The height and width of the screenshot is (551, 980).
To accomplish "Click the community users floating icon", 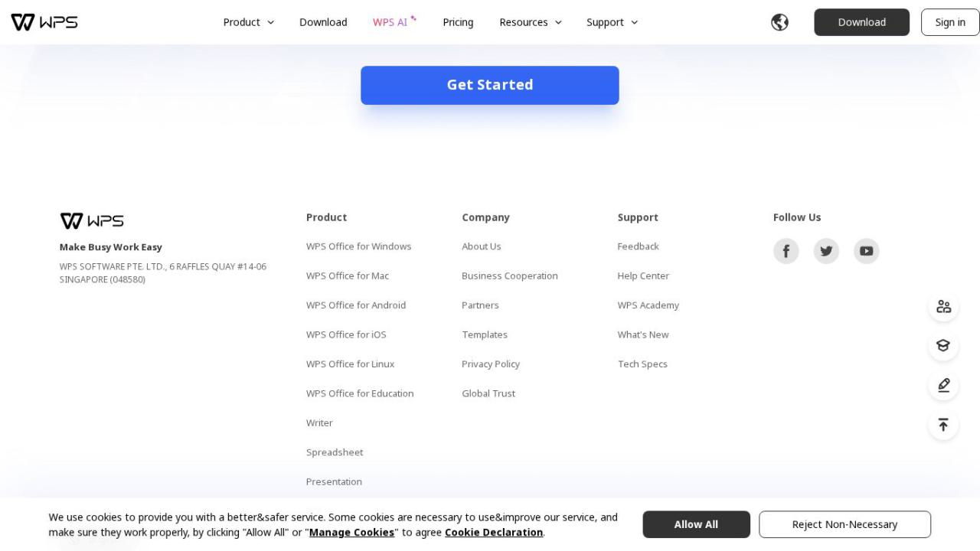I will pos(943,307).
